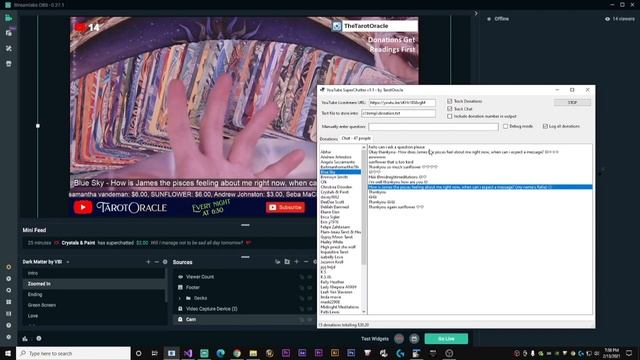Toggle Track Donations checkbox
This screenshot has width=640, height=360.
pyautogui.click(x=449, y=101)
